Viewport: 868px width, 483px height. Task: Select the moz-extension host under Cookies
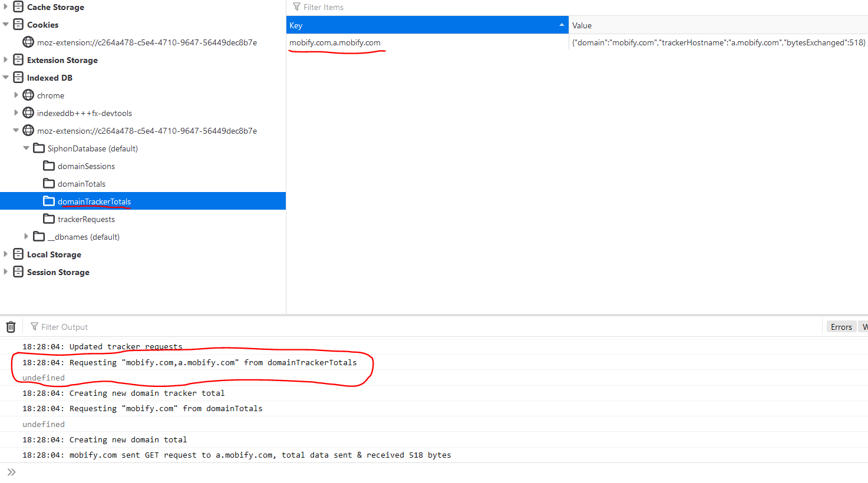coord(147,42)
